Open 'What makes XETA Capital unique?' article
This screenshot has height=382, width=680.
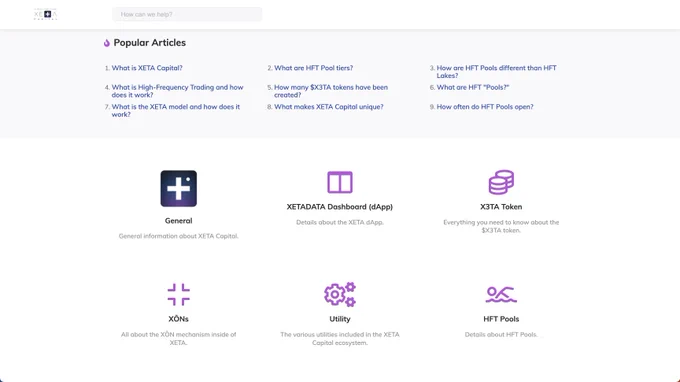[x=329, y=107]
